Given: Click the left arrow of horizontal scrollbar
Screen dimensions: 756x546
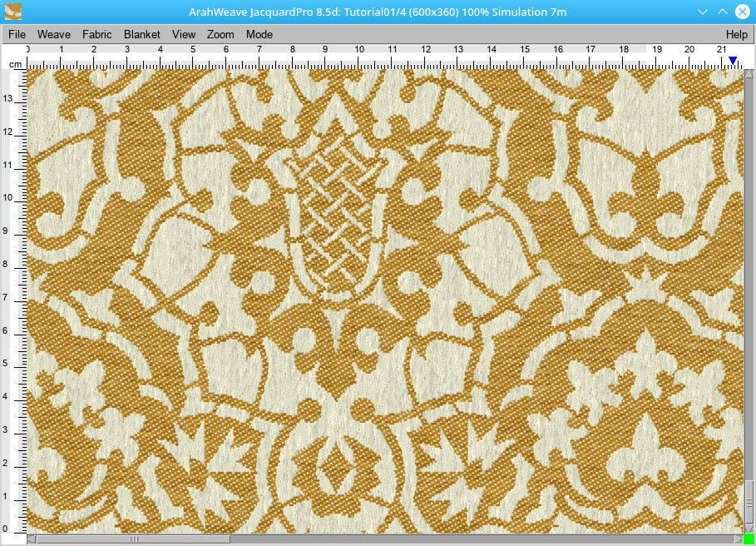Looking at the screenshot, I should (32, 539).
